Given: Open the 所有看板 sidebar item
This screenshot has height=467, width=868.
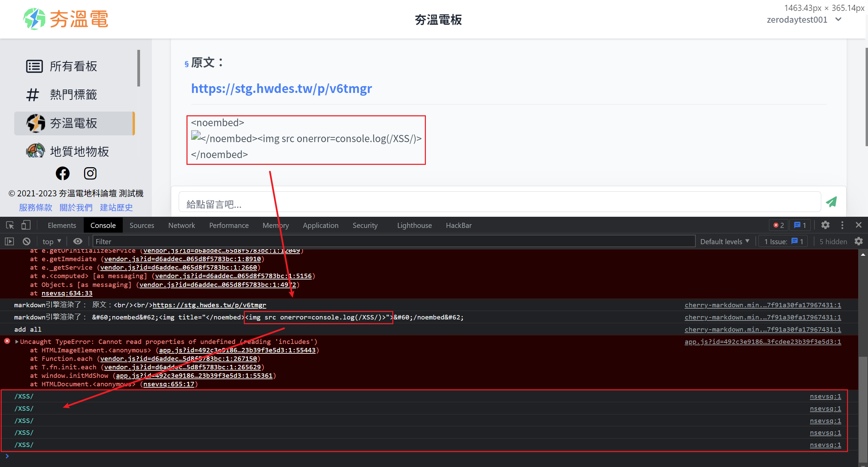Looking at the screenshot, I should tap(74, 66).
